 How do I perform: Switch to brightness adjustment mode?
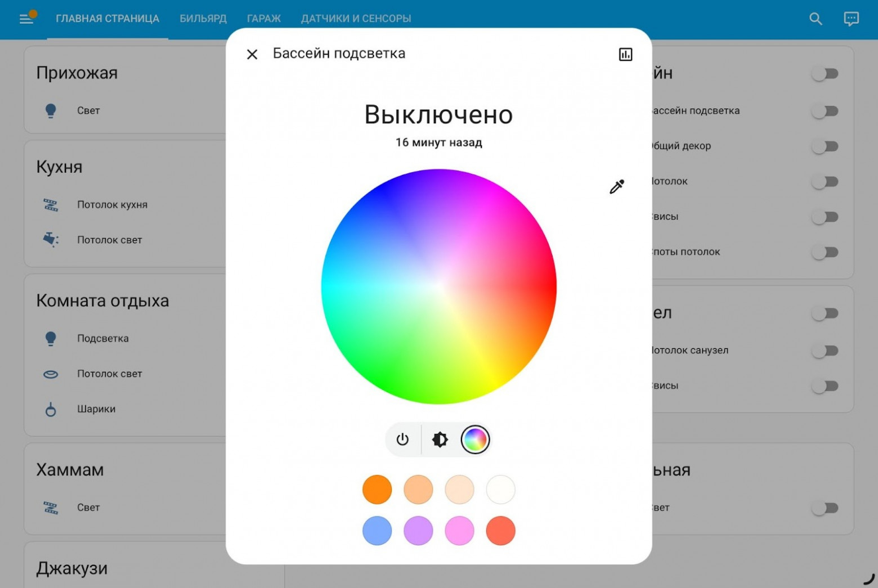click(x=440, y=439)
